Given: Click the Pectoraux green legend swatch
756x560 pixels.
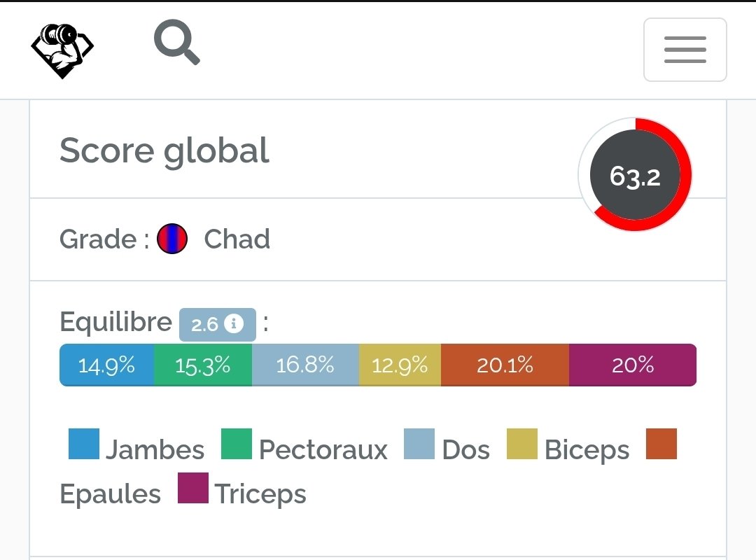Looking at the screenshot, I should click(x=237, y=444).
